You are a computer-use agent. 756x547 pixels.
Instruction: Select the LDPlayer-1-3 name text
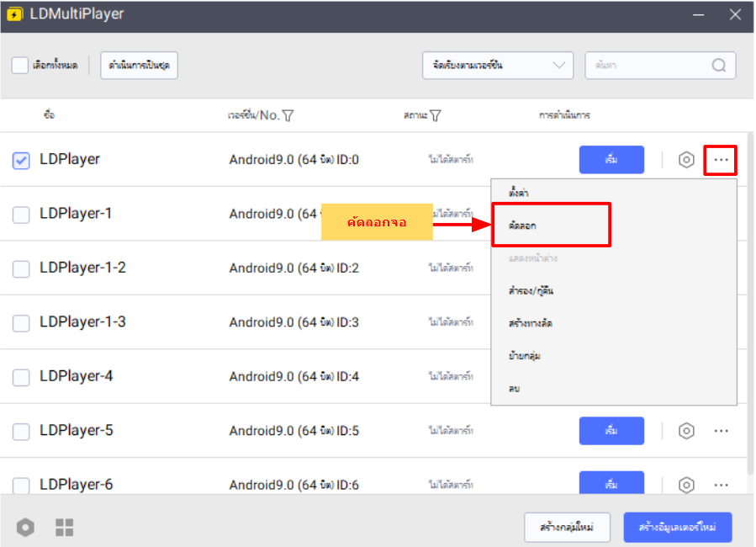[82, 321]
